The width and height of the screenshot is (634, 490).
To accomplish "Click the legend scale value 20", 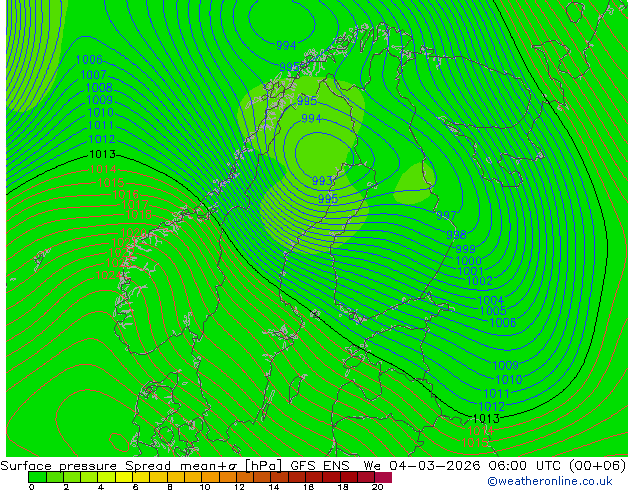I will point(377,487).
